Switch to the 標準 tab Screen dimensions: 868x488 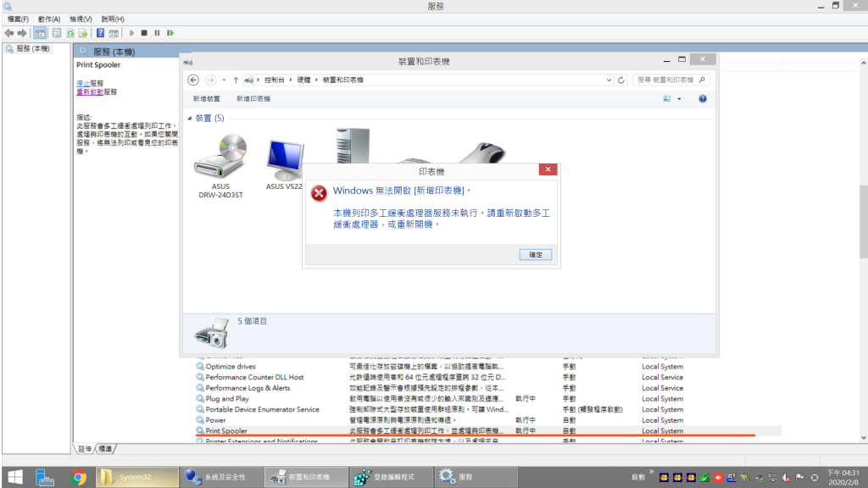[x=105, y=449]
